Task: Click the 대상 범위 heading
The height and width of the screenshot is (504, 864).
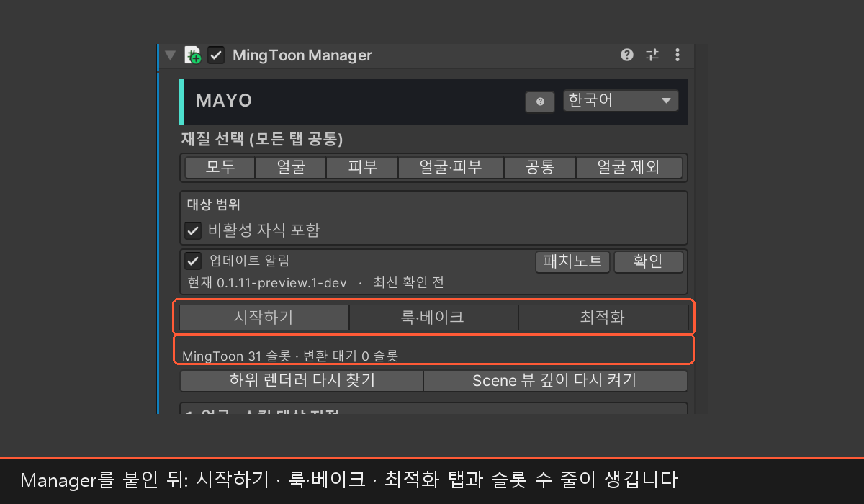Action: pyautogui.click(x=214, y=205)
